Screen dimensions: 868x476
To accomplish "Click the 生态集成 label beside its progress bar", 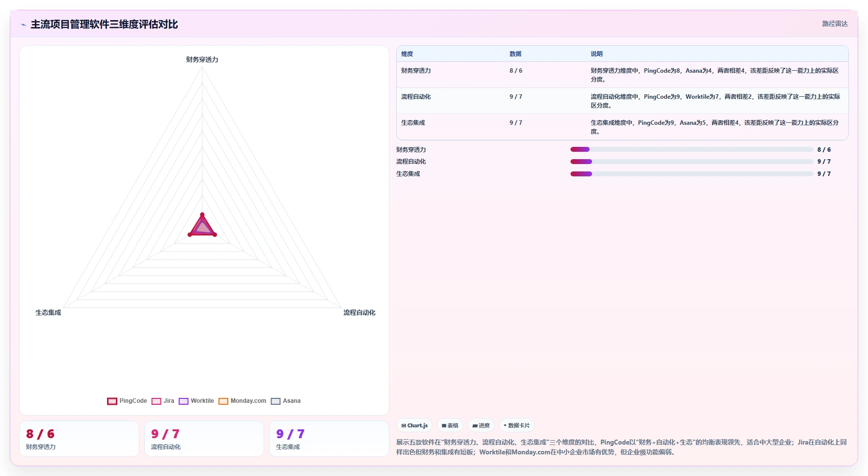I will coord(408,174).
